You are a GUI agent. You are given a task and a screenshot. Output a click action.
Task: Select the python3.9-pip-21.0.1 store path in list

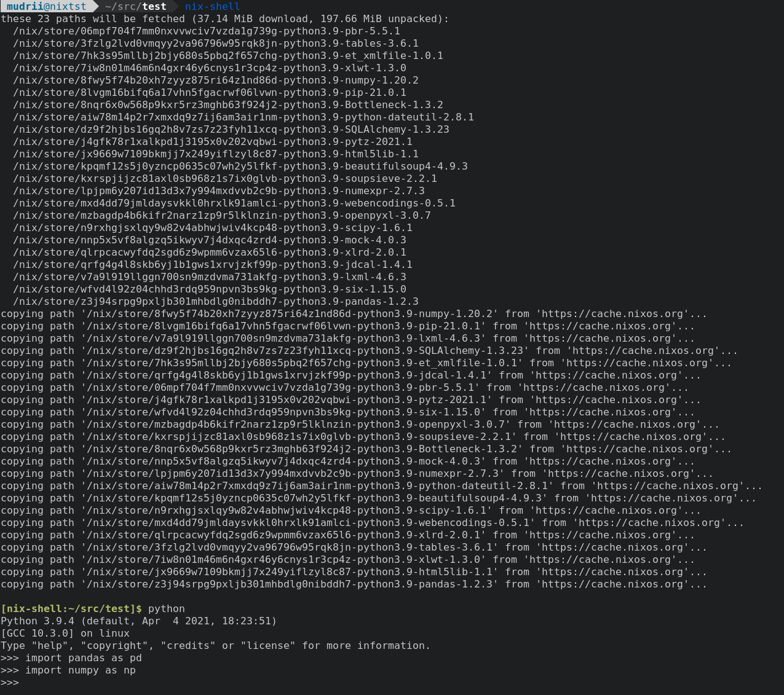pos(210,92)
